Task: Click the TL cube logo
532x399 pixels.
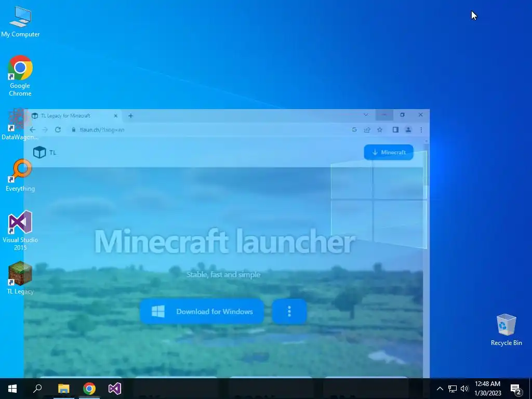Action: click(x=39, y=152)
